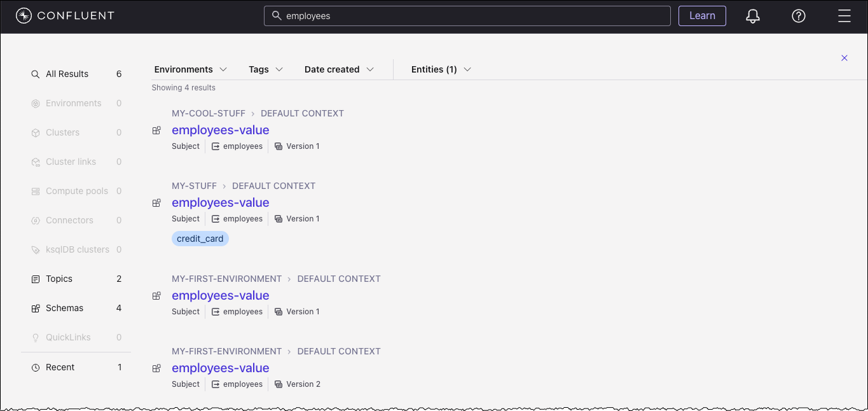Image resolution: width=868 pixels, height=411 pixels.
Task: Close the search results panel
Action: (x=844, y=58)
